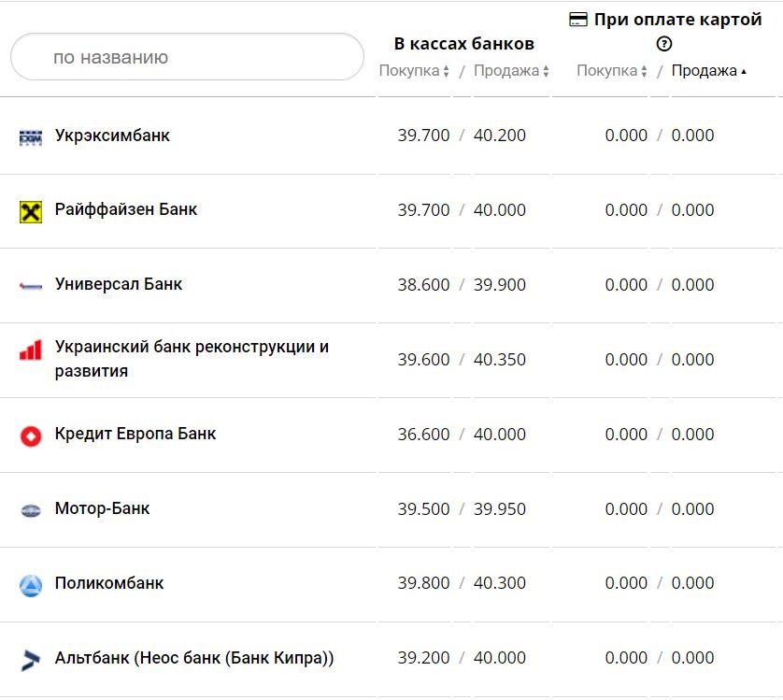Sort by card payment Покупка
Screen dimensions: 783x700
pos(612,71)
